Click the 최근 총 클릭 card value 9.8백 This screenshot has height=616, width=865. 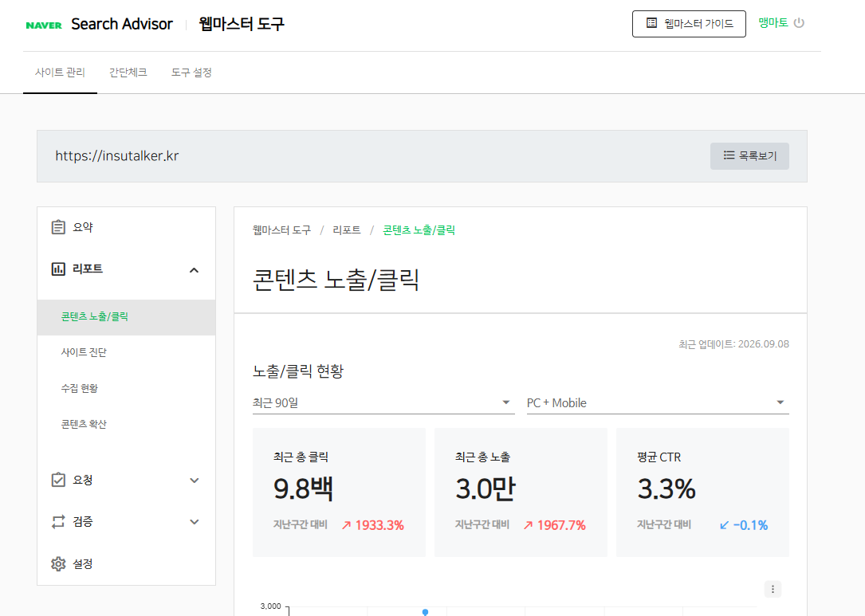pyautogui.click(x=304, y=488)
